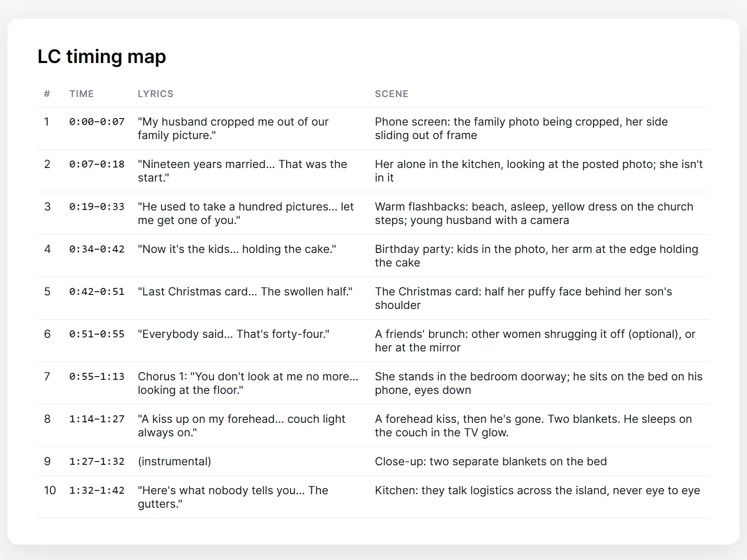Click the (instrumental) lyrics cell

click(175, 462)
